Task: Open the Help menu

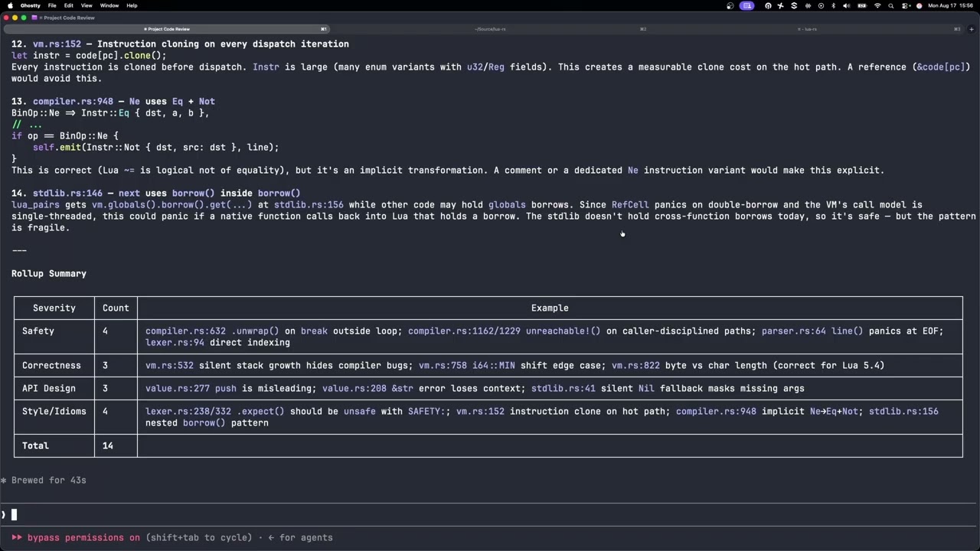Action: coord(132,5)
